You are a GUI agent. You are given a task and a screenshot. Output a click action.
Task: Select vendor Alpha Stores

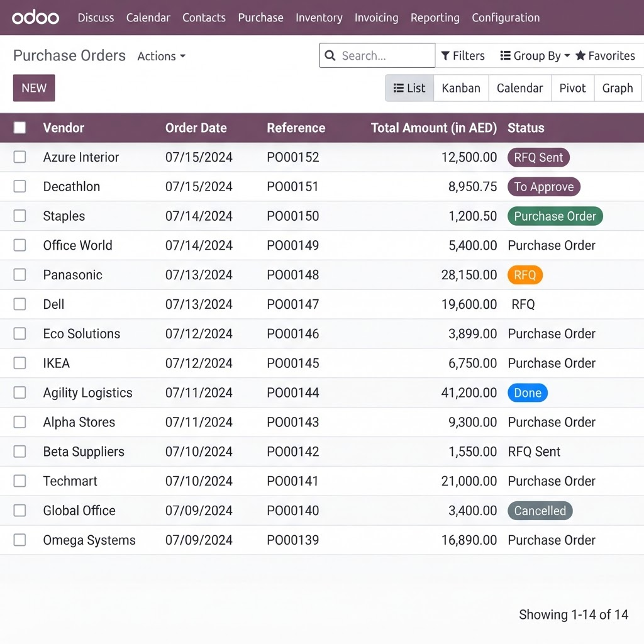tap(79, 422)
